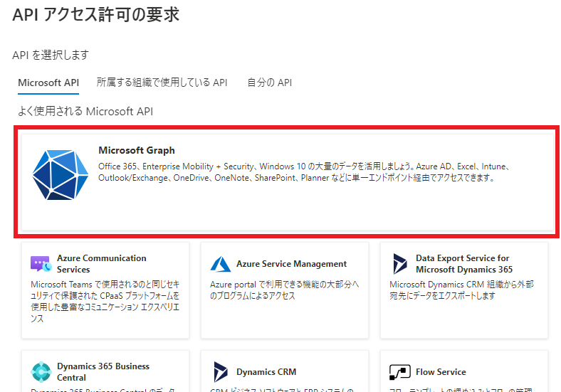Viewport: 561px width, 392px height.
Task: Select the 自分の API tab
Action: [x=269, y=83]
